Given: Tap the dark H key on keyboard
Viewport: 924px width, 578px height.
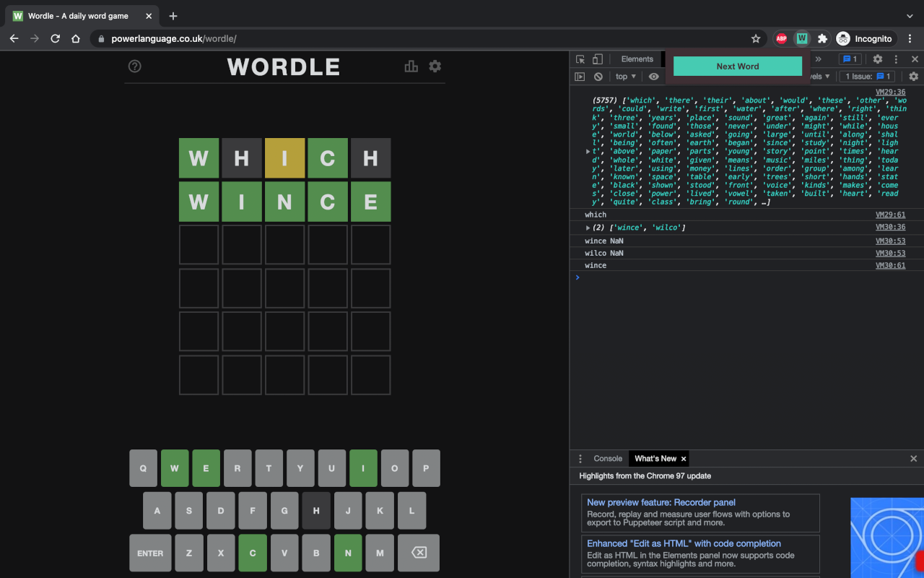Looking at the screenshot, I should coord(316,511).
